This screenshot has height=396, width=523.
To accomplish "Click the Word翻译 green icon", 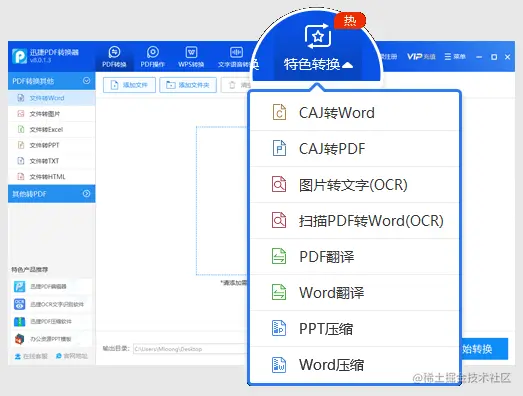I will click(279, 292).
